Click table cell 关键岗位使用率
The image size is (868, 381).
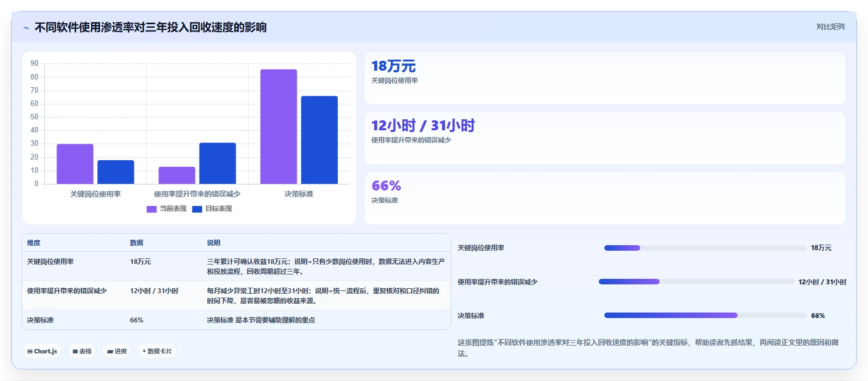[x=50, y=262]
